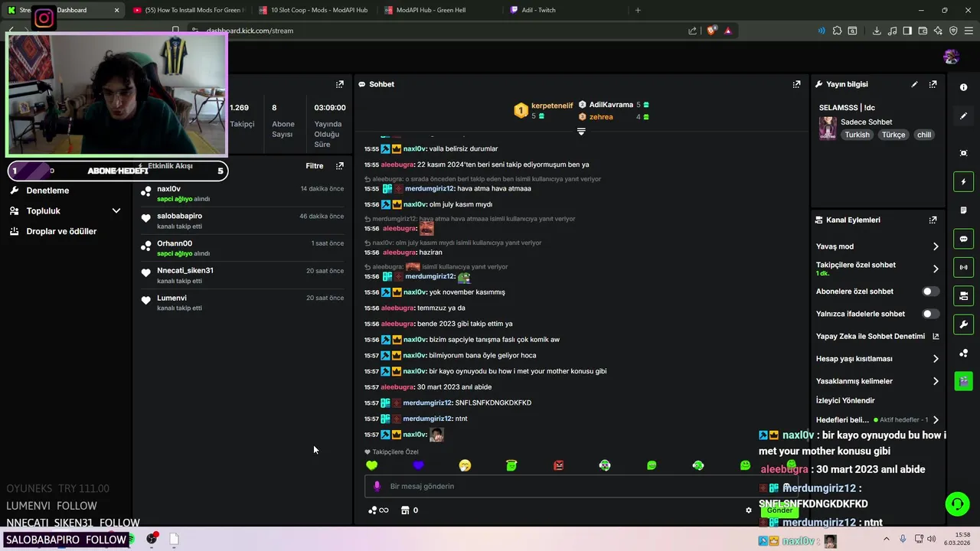This screenshot has height=551, width=980.
Task: Open Droplar ve ödüller in the sidebar
Action: [61, 231]
